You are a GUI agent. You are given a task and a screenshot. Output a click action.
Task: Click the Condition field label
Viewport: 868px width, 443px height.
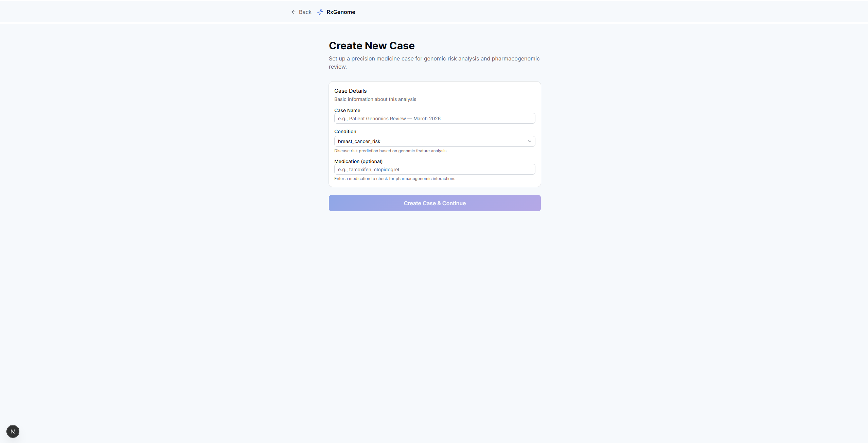[x=345, y=131]
